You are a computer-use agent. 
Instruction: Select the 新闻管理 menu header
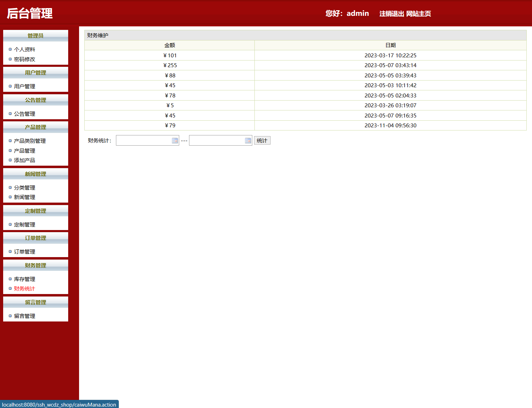point(35,174)
